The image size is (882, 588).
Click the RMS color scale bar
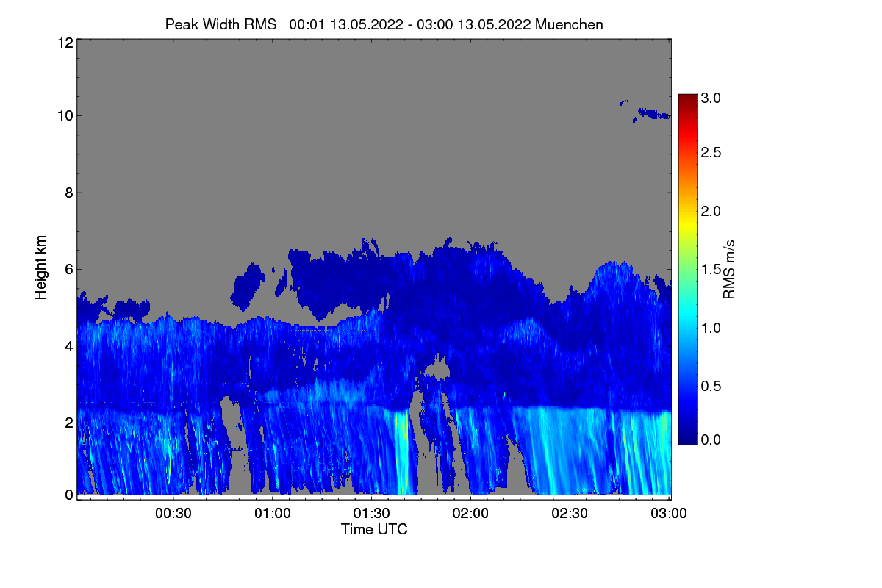[687, 269]
